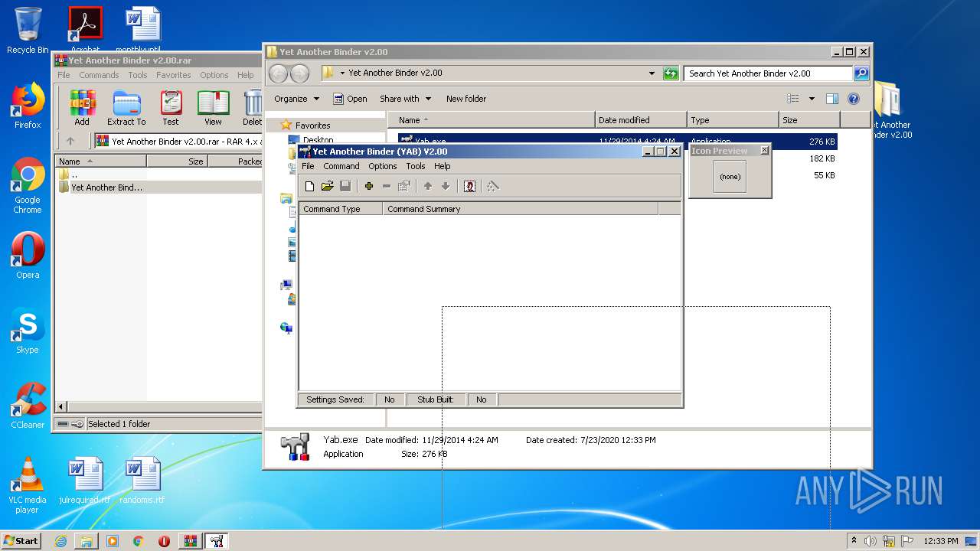Click the Explorer forward navigation button
980x551 pixels.
(299, 73)
